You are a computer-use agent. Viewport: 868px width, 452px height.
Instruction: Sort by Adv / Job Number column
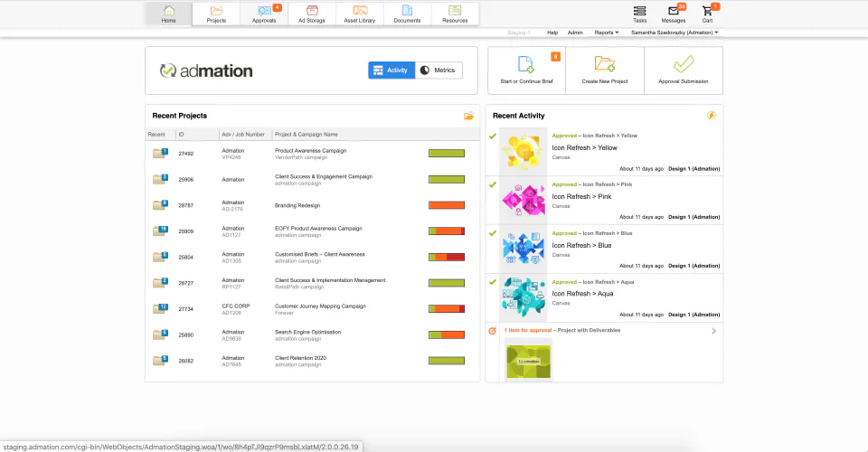[243, 135]
